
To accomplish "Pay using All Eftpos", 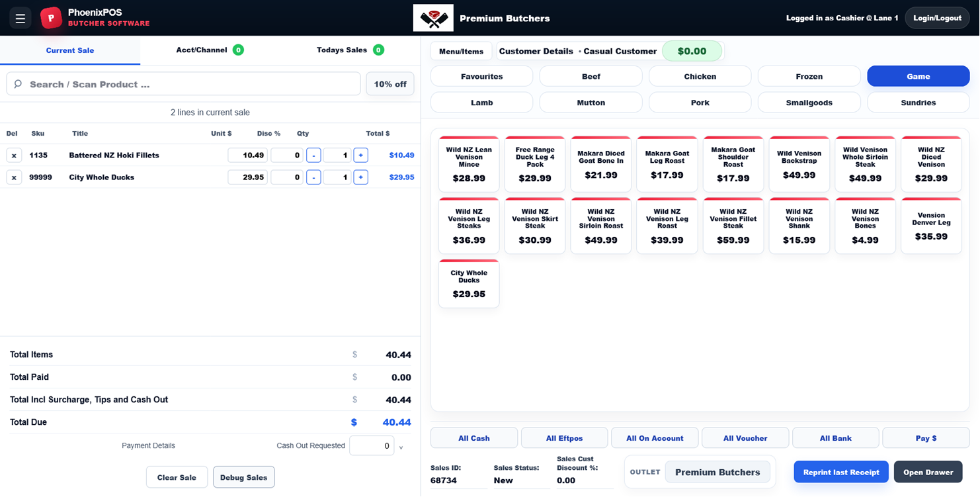I will coord(564,438).
